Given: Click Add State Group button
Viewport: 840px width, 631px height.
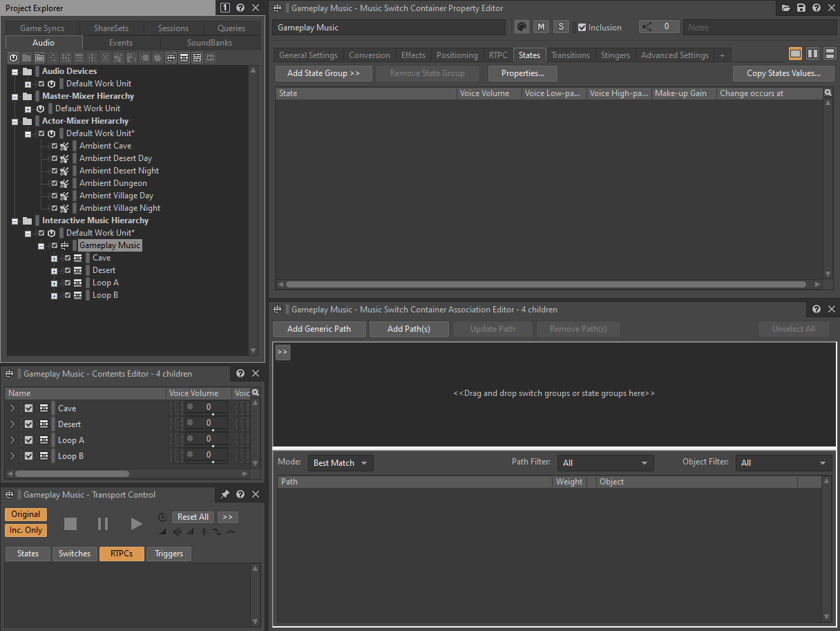Looking at the screenshot, I should click(323, 73).
